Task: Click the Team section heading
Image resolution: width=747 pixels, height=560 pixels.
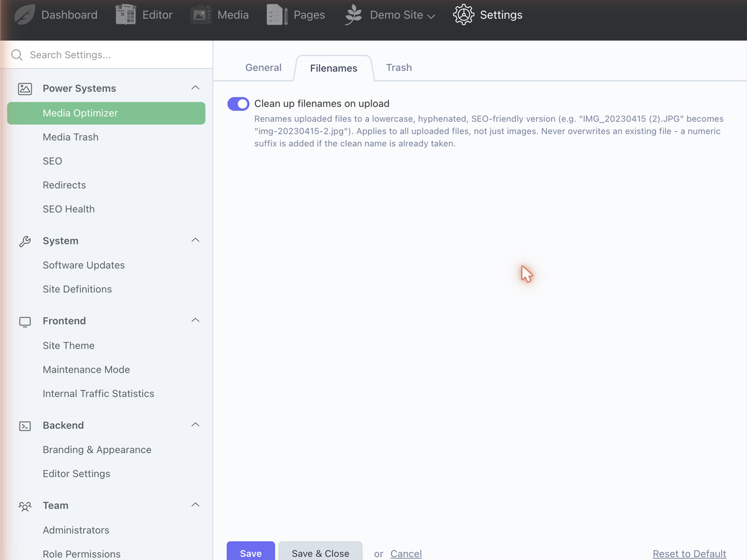Action: [55, 506]
